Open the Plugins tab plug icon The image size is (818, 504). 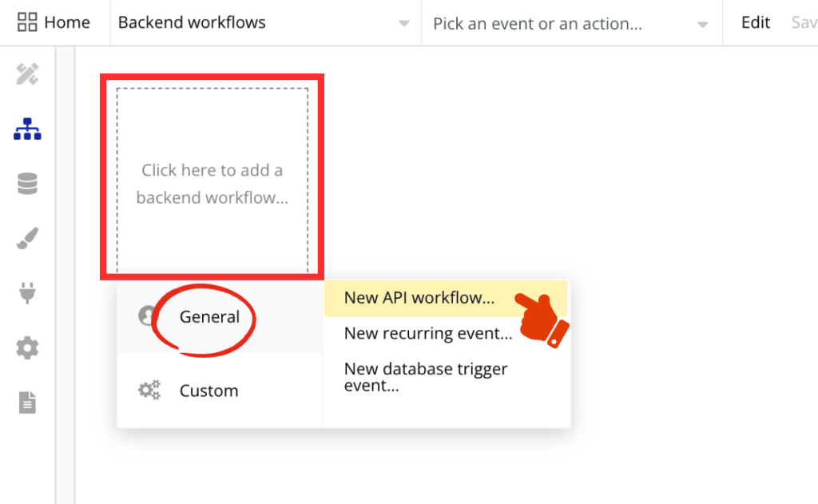pyautogui.click(x=27, y=292)
